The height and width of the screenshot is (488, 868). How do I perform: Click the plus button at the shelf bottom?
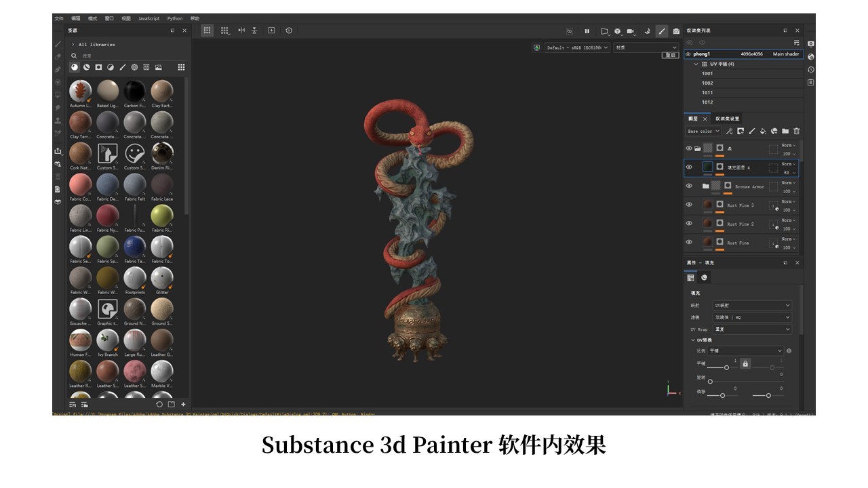point(183,405)
